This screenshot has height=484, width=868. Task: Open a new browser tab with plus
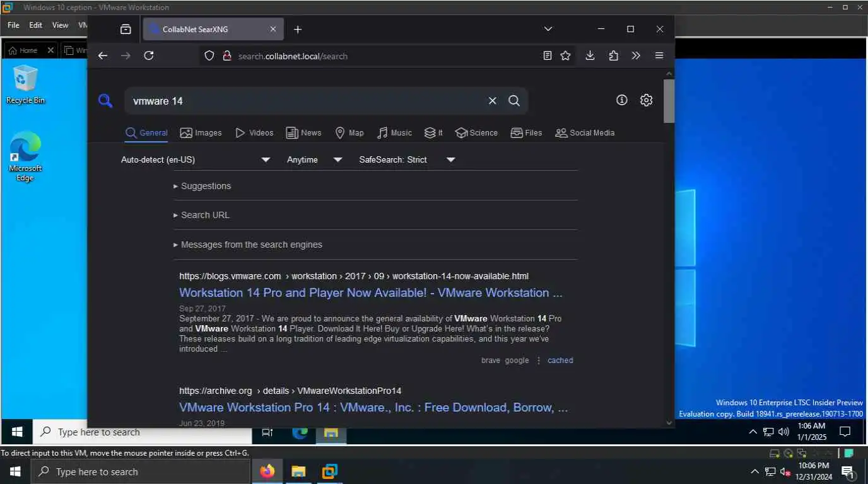point(298,29)
